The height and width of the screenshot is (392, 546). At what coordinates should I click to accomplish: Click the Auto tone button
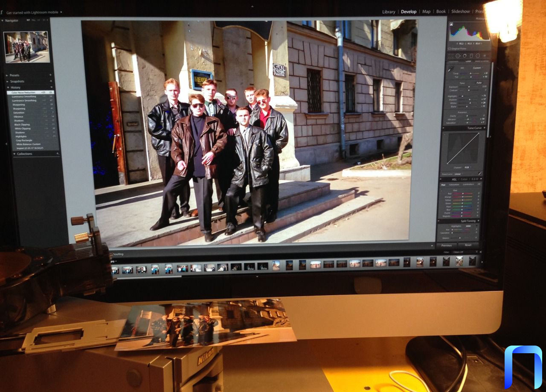(x=479, y=83)
